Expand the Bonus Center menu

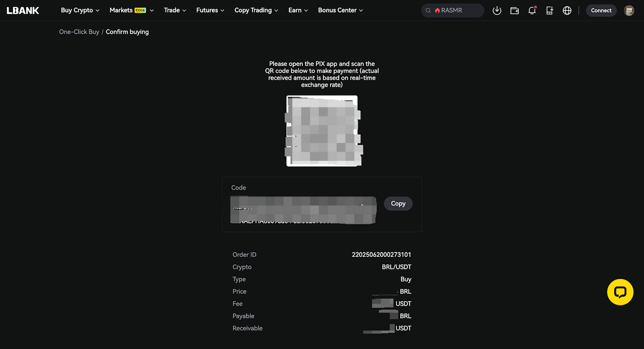(x=341, y=10)
